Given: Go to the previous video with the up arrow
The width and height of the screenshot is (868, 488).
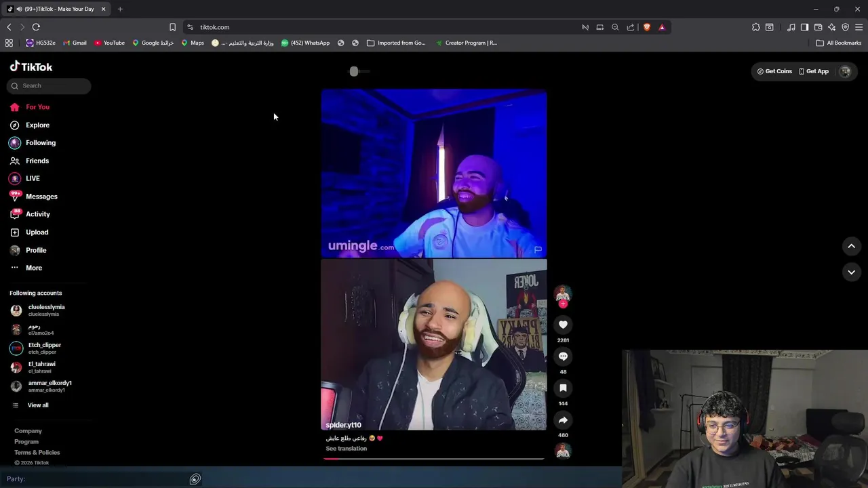Looking at the screenshot, I should tap(852, 246).
